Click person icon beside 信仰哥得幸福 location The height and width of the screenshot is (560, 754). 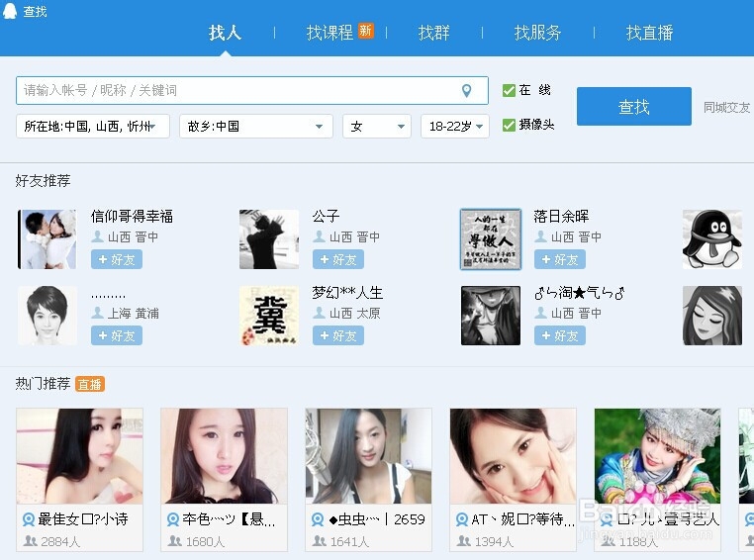click(98, 236)
